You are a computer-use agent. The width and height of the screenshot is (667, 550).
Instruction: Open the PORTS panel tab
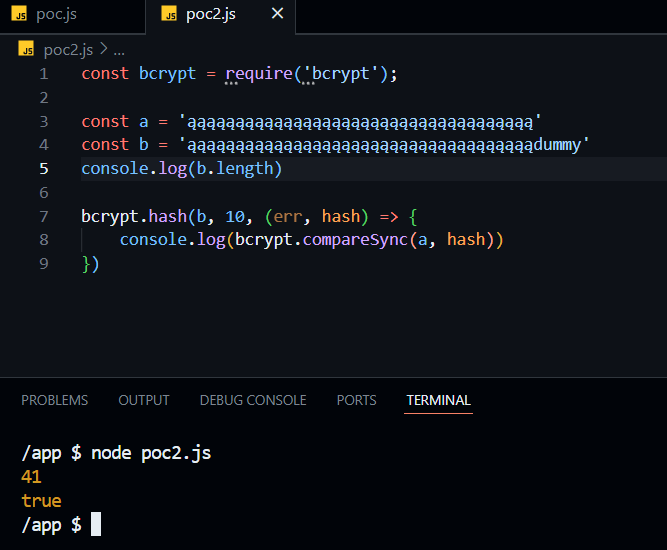click(356, 400)
